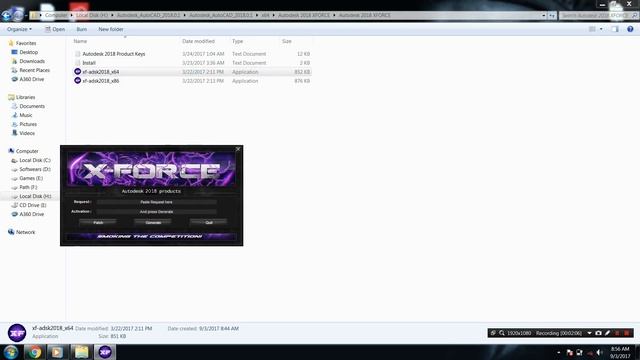The height and width of the screenshot is (360, 640).
Task: Close the X-Force dialog with X
Action: [x=238, y=149]
